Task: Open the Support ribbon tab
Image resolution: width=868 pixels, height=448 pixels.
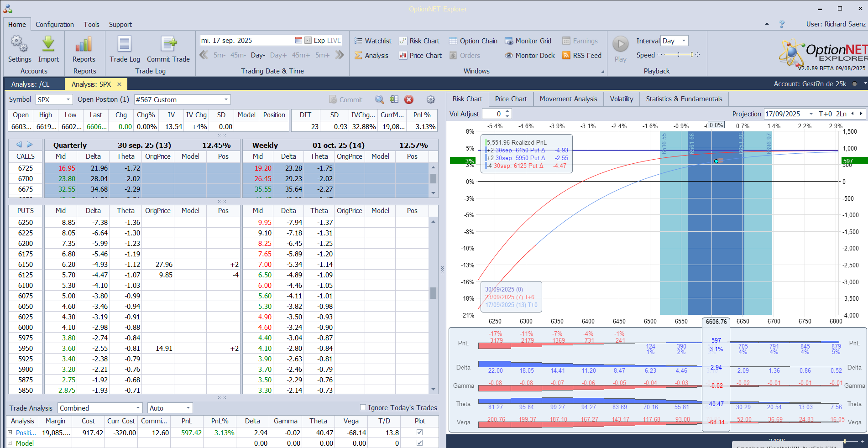Action: [x=120, y=25]
